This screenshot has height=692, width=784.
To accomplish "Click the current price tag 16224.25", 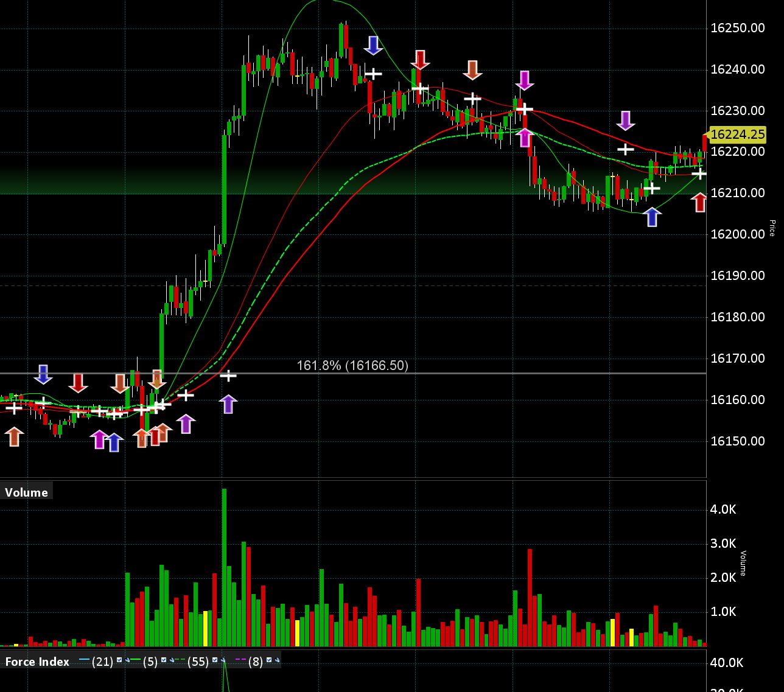I will click(737, 135).
